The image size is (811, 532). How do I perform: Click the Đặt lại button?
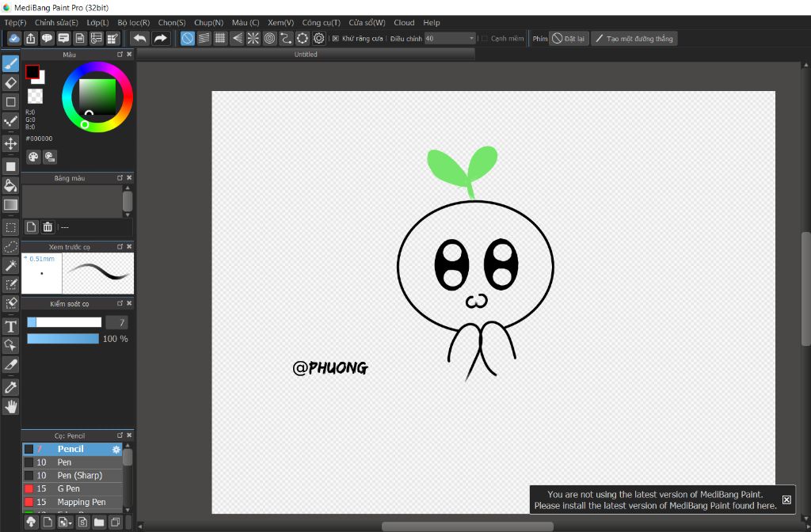pyautogui.click(x=569, y=38)
